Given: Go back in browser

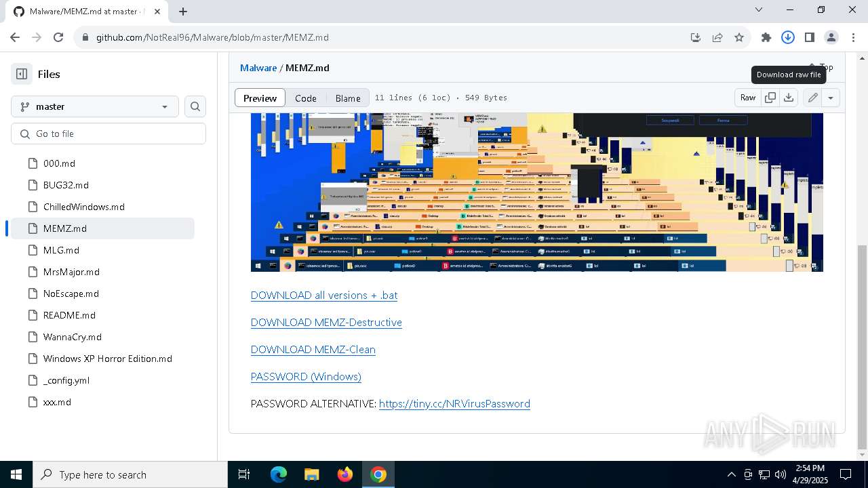Looking at the screenshot, I should pyautogui.click(x=15, y=37).
